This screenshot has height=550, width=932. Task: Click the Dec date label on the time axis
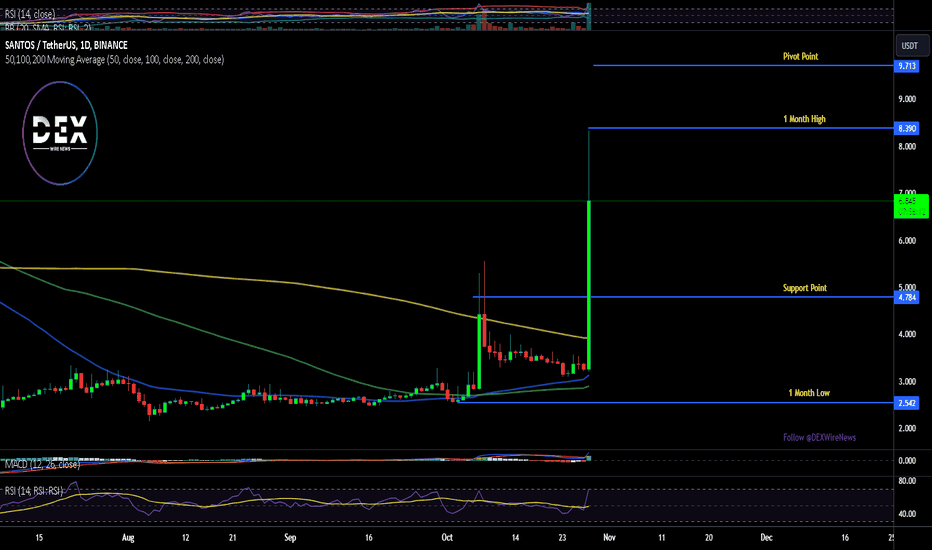click(x=766, y=538)
